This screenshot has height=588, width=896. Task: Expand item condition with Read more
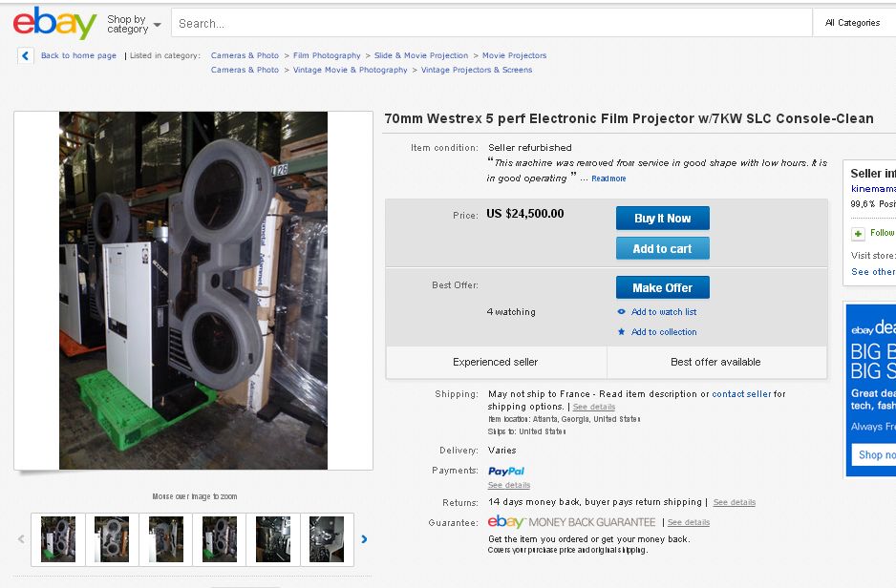click(x=608, y=178)
